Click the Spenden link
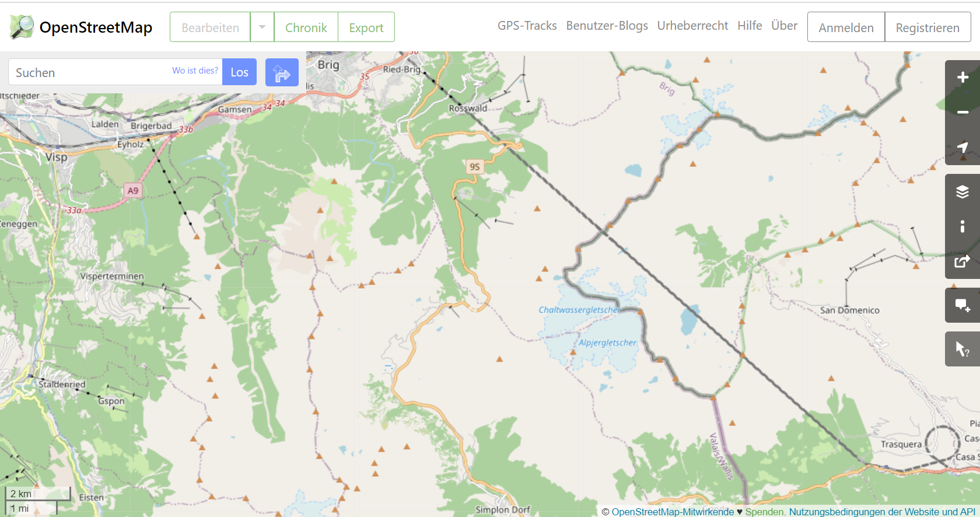 pyautogui.click(x=765, y=512)
